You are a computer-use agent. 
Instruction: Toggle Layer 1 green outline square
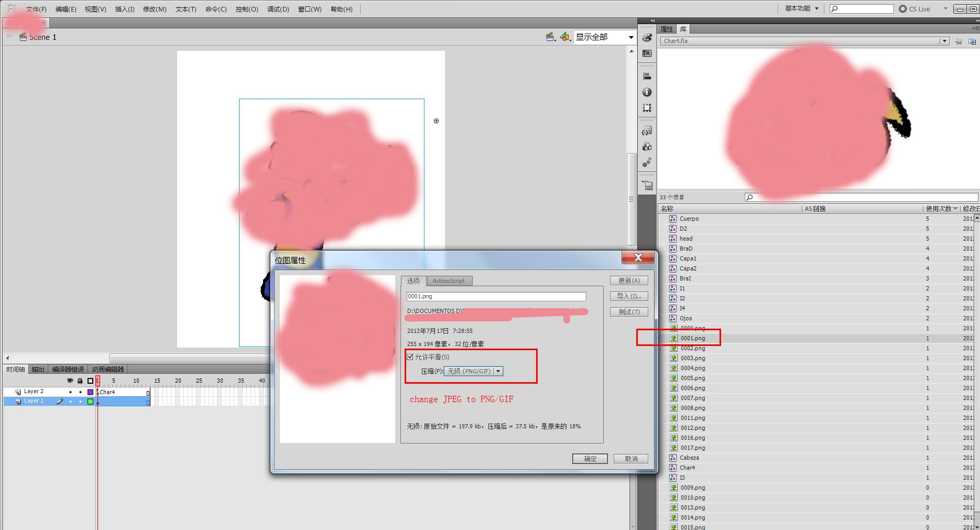click(x=90, y=402)
